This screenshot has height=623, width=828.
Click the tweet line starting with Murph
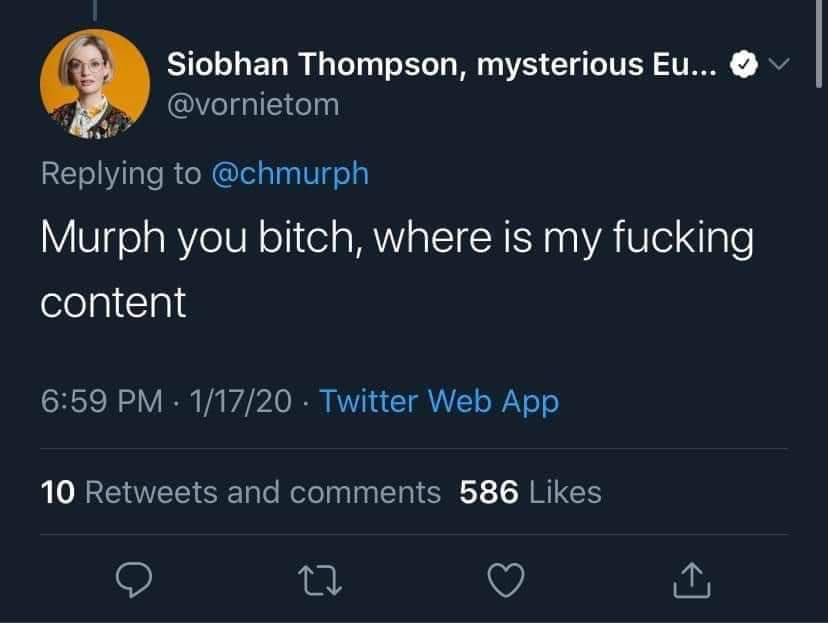(x=397, y=238)
